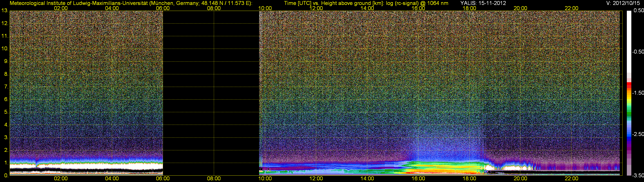Click the 10 km height axis label
Image resolution: width=644 pixels, height=182 pixels.
point(5,49)
